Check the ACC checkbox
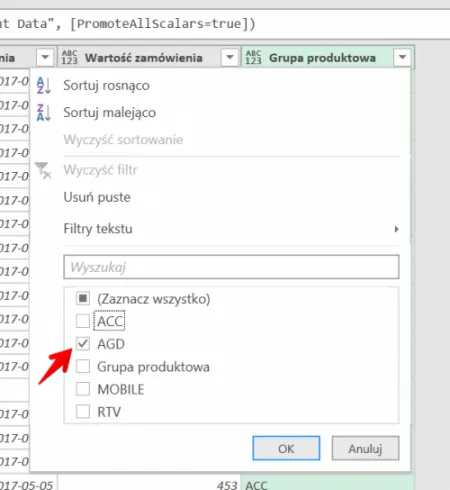Image resolution: width=450 pixels, height=490 pixels. (x=83, y=321)
